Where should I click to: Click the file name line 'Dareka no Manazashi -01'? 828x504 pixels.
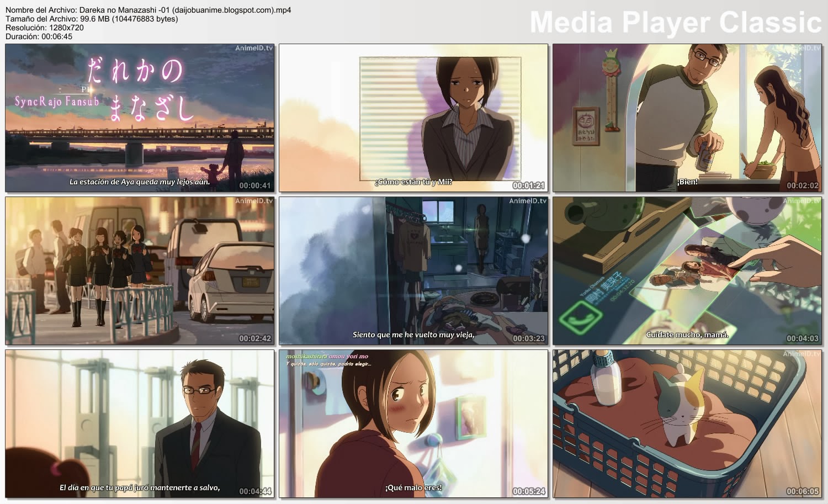148,10
